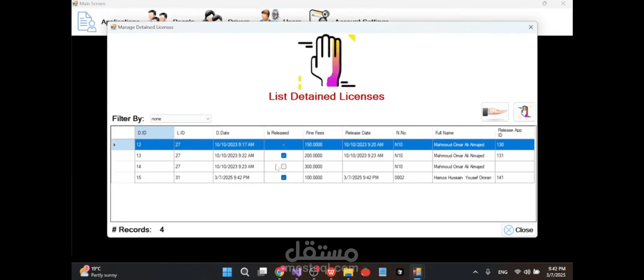Viewport: 644px width, 280px height.
Task: Click the Fine Fees column header
Action: click(322, 133)
